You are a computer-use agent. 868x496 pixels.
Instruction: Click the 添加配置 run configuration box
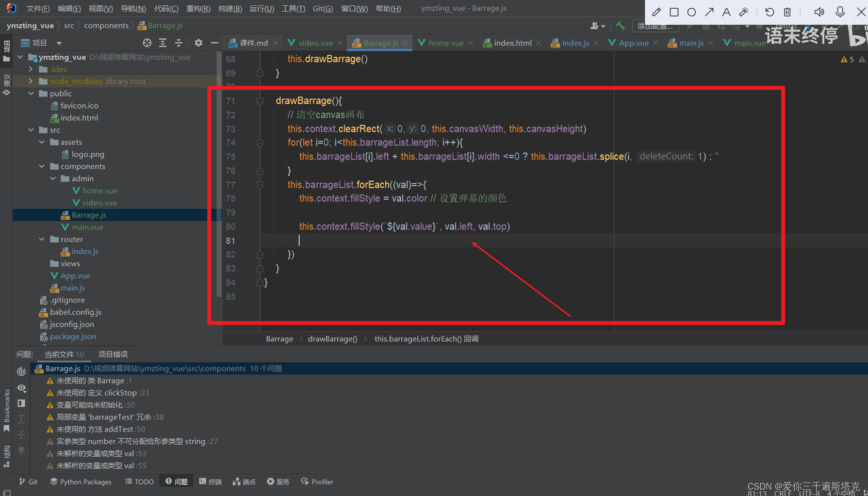coord(655,26)
